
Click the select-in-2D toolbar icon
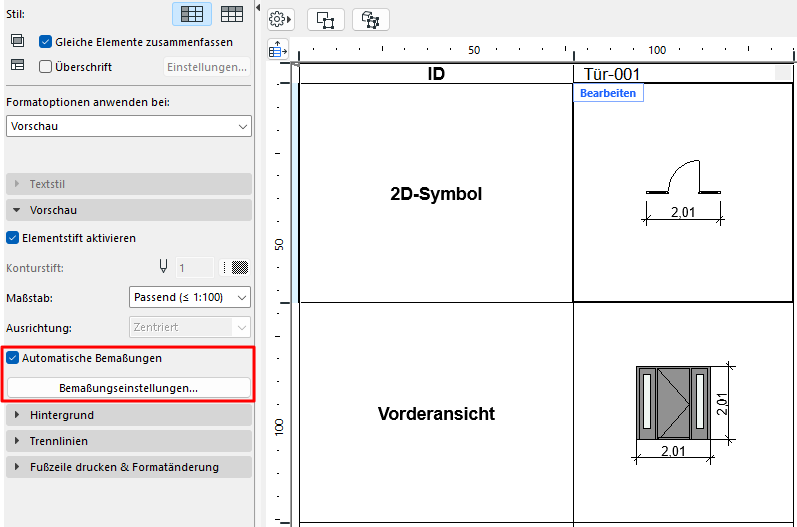(325, 20)
